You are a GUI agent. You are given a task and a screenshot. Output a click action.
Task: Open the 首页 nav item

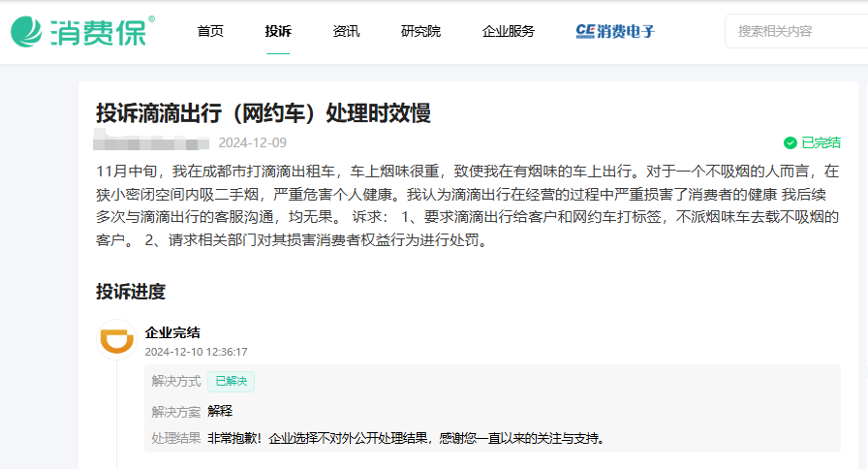210,32
